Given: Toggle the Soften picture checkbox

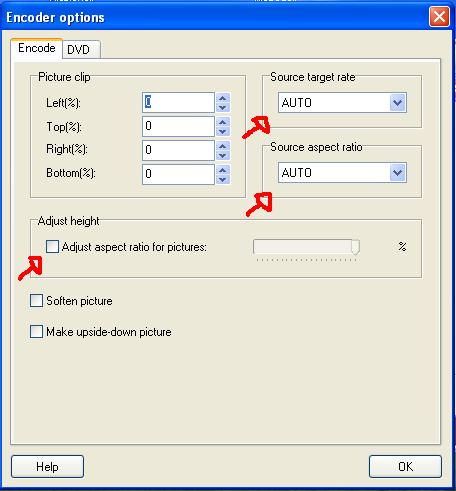Looking at the screenshot, I should pyautogui.click(x=36, y=300).
